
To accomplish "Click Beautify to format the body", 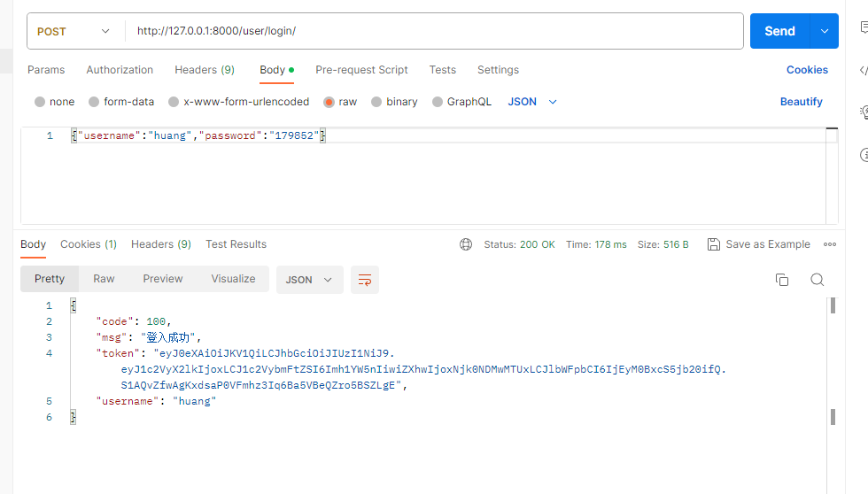I will point(801,102).
